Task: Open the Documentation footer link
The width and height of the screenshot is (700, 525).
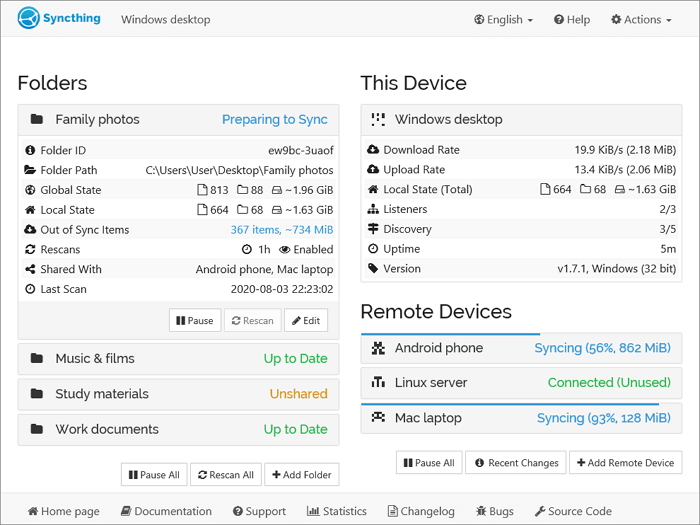Action: coord(166,511)
